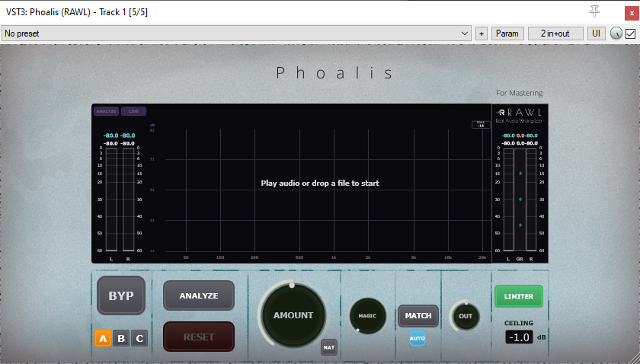Click the RAWL logo
This screenshot has width=640, height=364.
(519, 115)
